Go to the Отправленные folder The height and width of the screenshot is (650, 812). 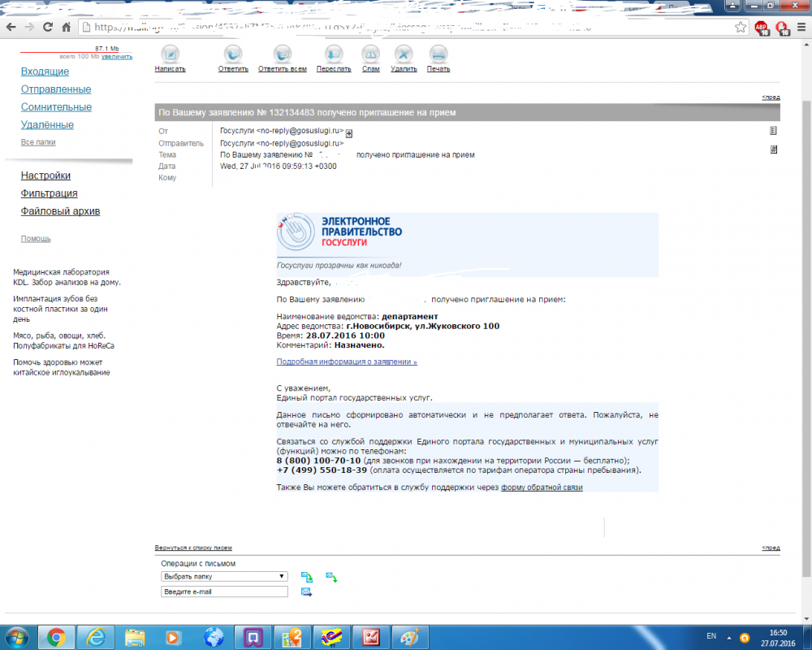(x=56, y=89)
